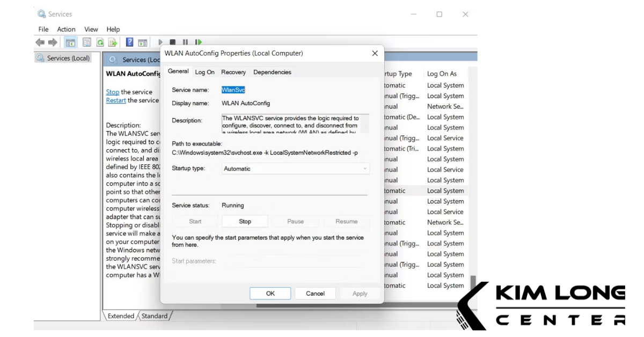Image resolution: width=644 pixels, height=337 pixels.
Task: Open the Startup type dropdown
Action: click(x=296, y=169)
